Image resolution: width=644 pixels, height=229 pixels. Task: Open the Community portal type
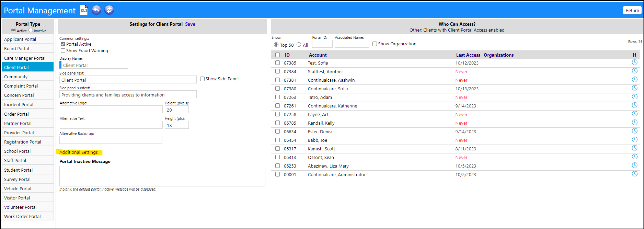pyautogui.click(x=28, y=77)
